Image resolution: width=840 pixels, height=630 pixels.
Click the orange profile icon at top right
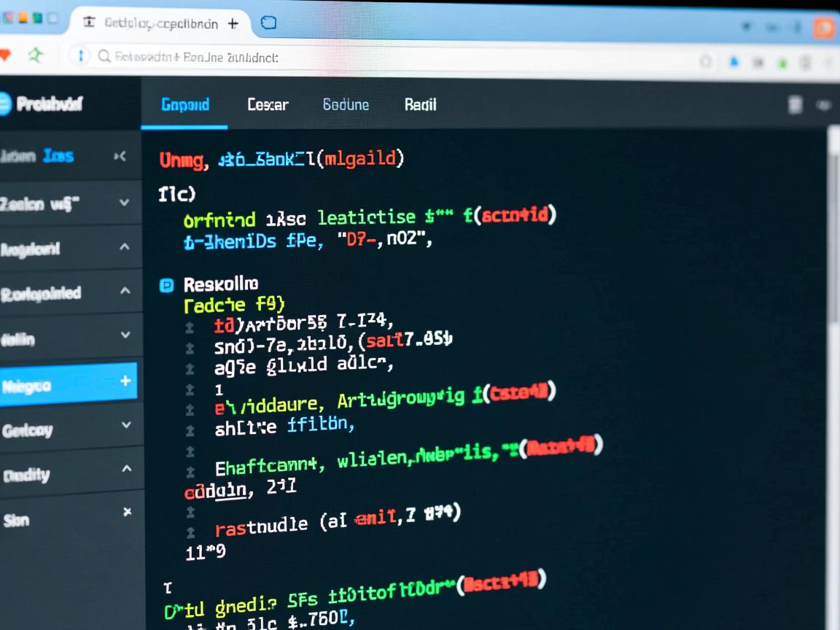coord(824,28)
